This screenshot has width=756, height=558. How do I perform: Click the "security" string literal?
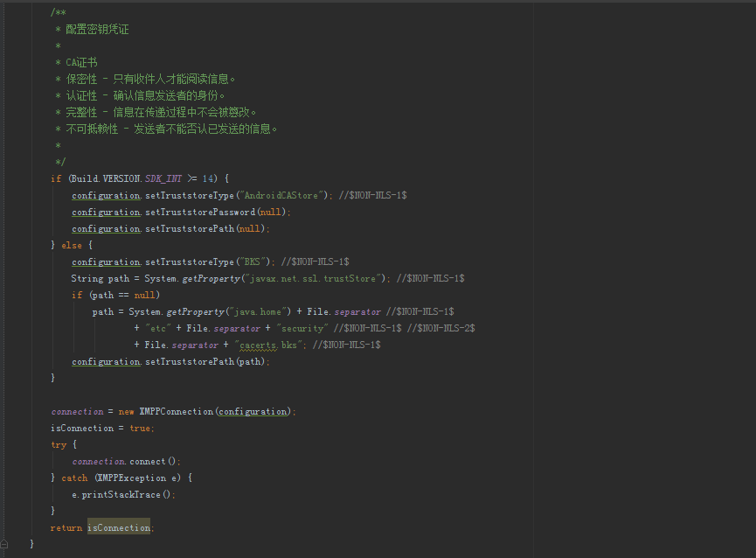click(x=302, y=329)
